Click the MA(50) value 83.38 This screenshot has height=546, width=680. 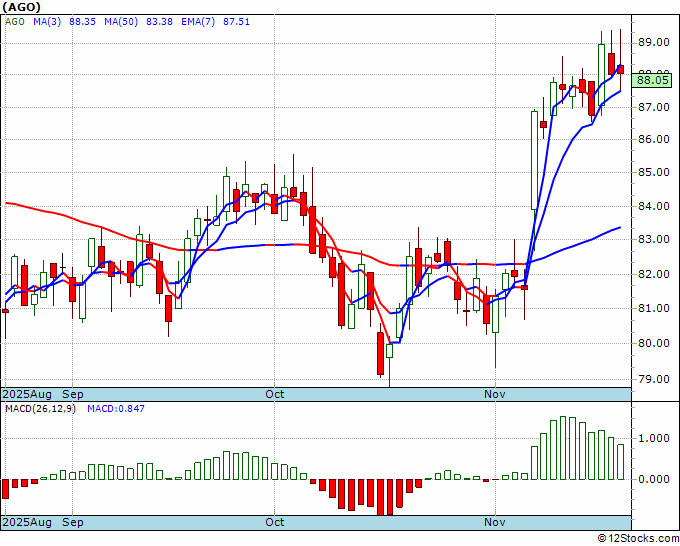159,22
